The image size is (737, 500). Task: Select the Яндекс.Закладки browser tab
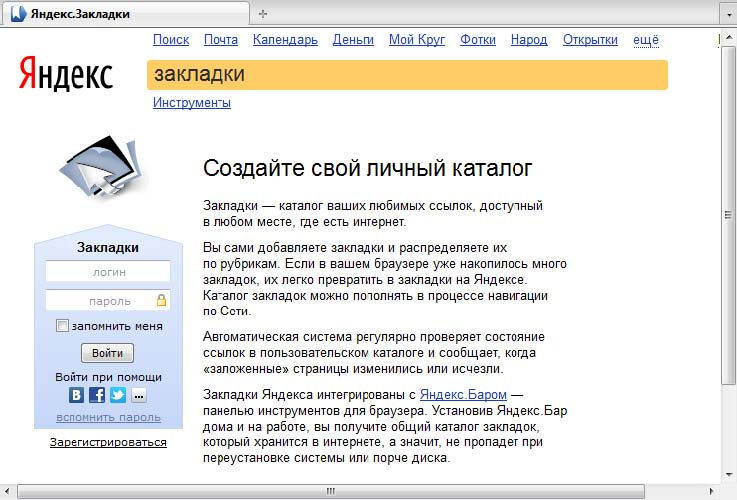tap(126, 14)
